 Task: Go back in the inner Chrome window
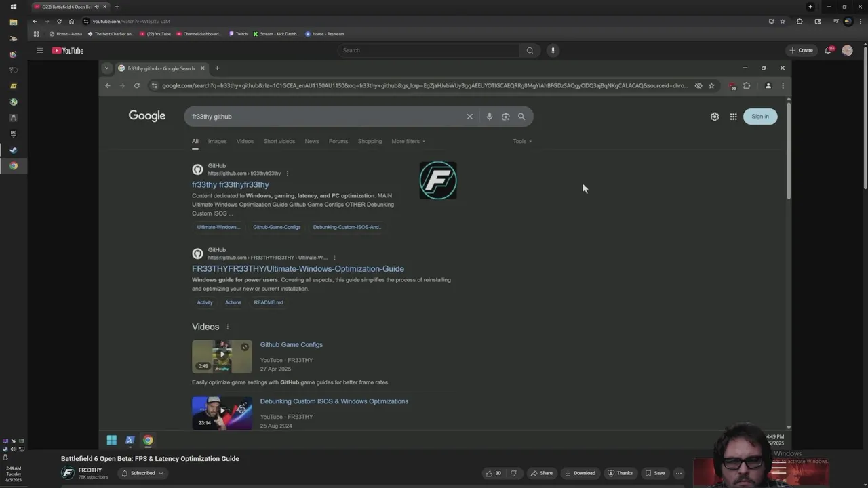pos(107,86)
